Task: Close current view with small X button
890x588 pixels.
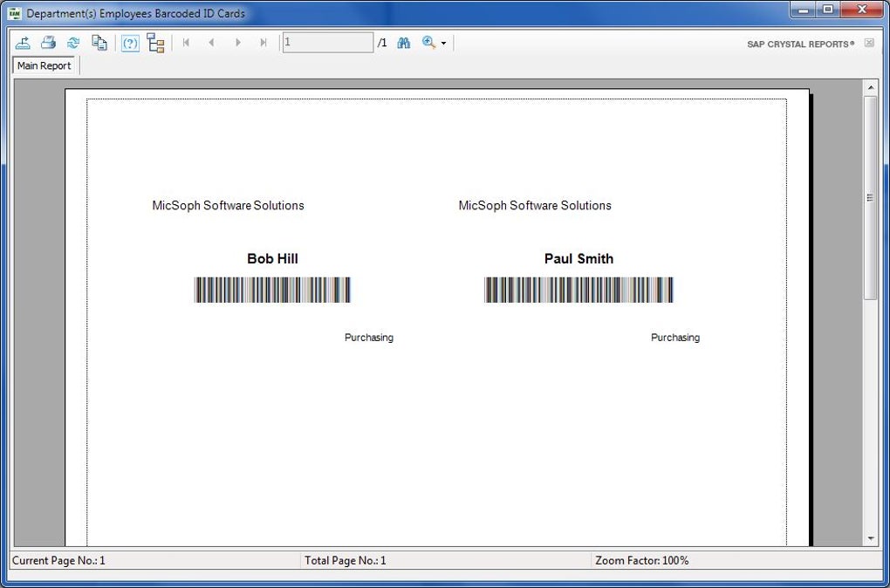Action: click(x=869, y=43)
